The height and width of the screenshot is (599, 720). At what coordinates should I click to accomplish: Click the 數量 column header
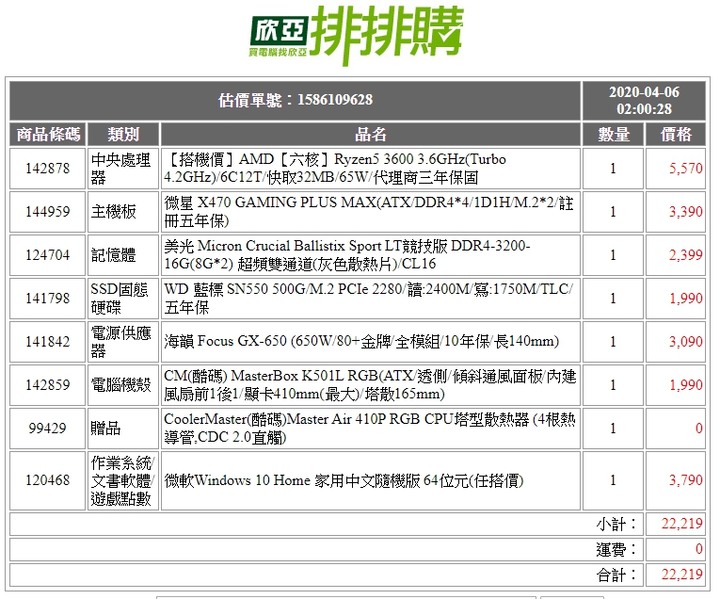613,135
